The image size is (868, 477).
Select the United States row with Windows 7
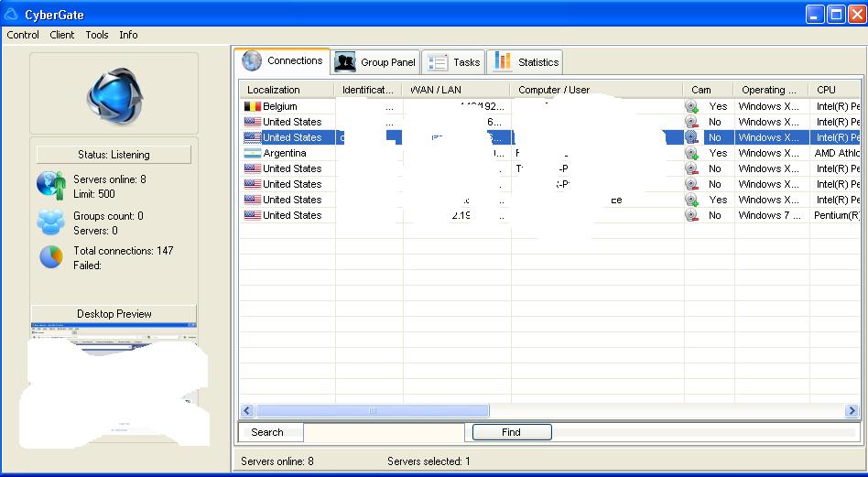tap(550, 215)
